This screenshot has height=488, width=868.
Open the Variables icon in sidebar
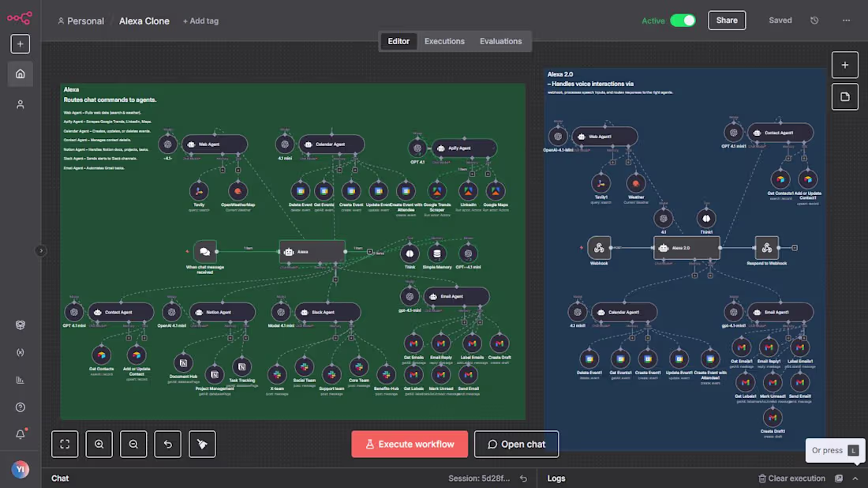[20, 352]
